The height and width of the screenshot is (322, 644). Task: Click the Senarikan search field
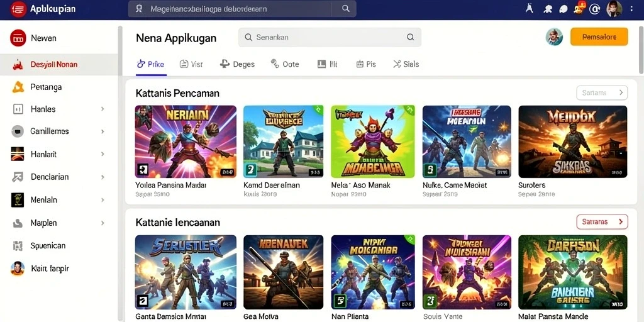click(330, 37)
